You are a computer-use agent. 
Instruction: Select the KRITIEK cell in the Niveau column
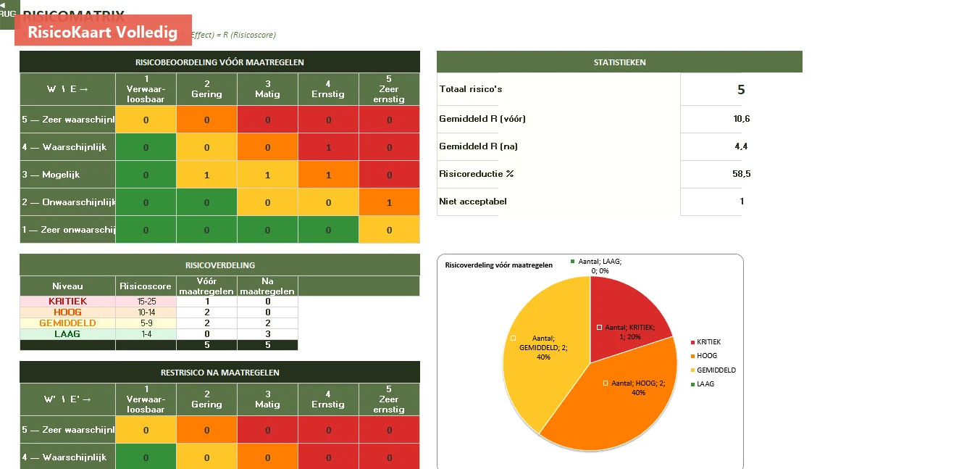click(67, 302)
